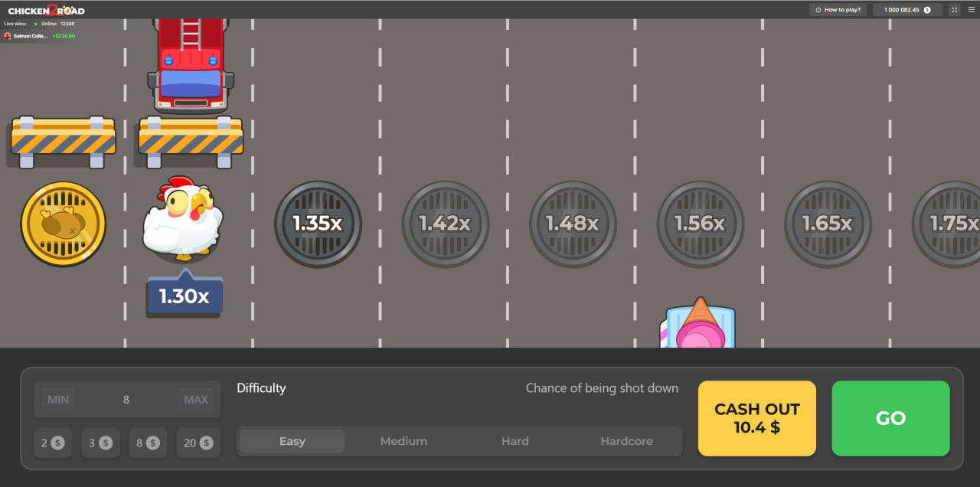The height and width of the screenshot is (487, 980).
Task: Click the 1.30x current multiplier label
Action: click(184, 296)
